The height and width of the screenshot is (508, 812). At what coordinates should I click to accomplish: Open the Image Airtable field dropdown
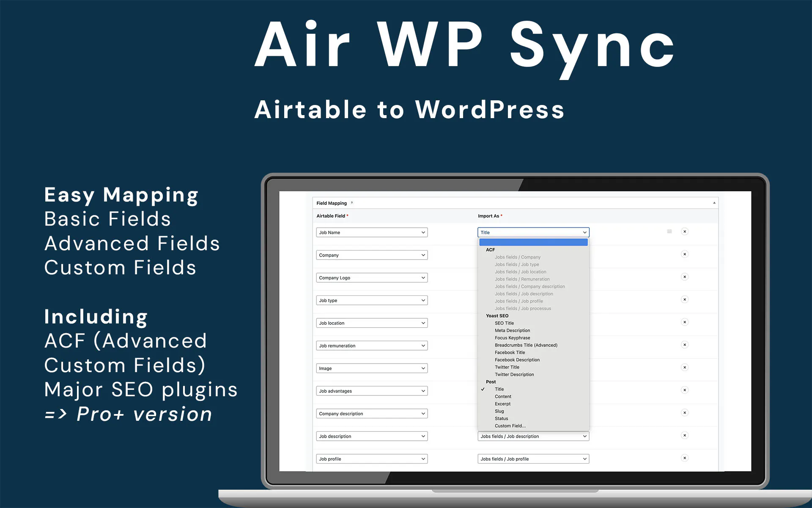pyautogui.click(x=372, y=368)
